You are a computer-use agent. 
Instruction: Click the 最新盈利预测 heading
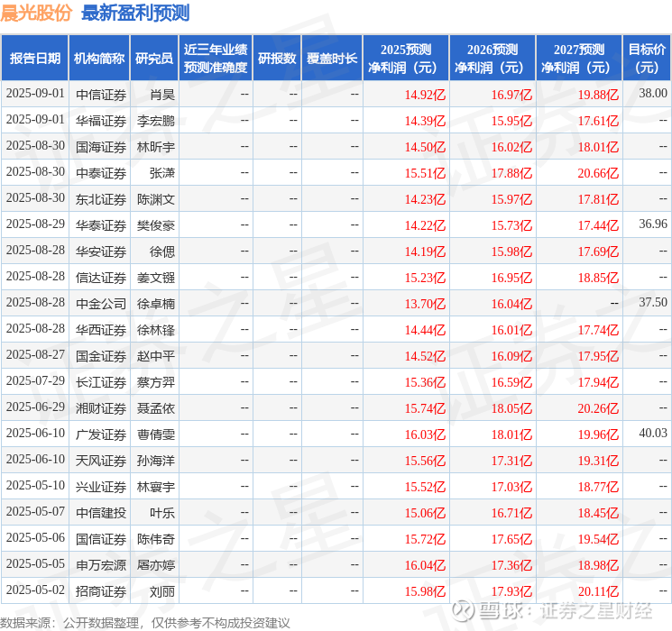(x=135, y=13)
